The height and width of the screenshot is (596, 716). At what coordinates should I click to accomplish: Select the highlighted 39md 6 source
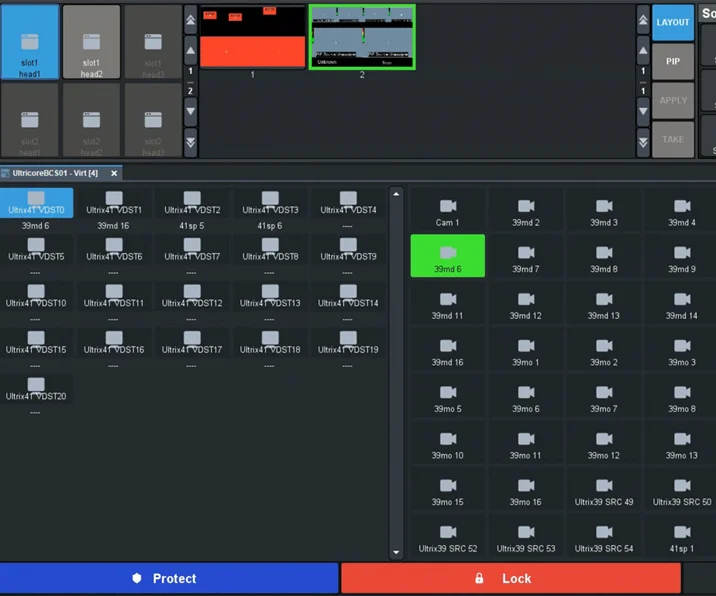448,256
